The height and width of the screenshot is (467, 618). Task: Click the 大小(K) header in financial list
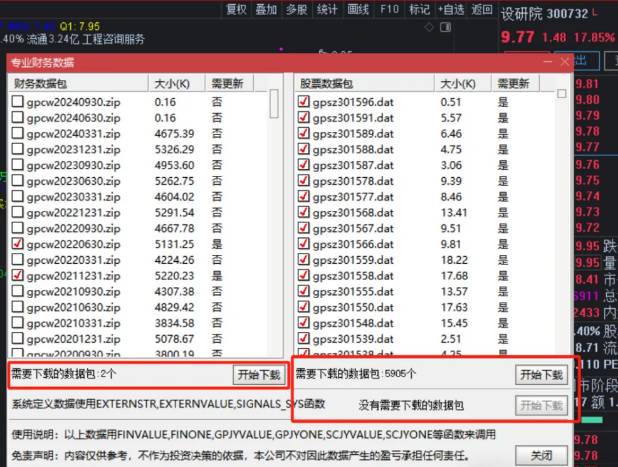(177, 83)
